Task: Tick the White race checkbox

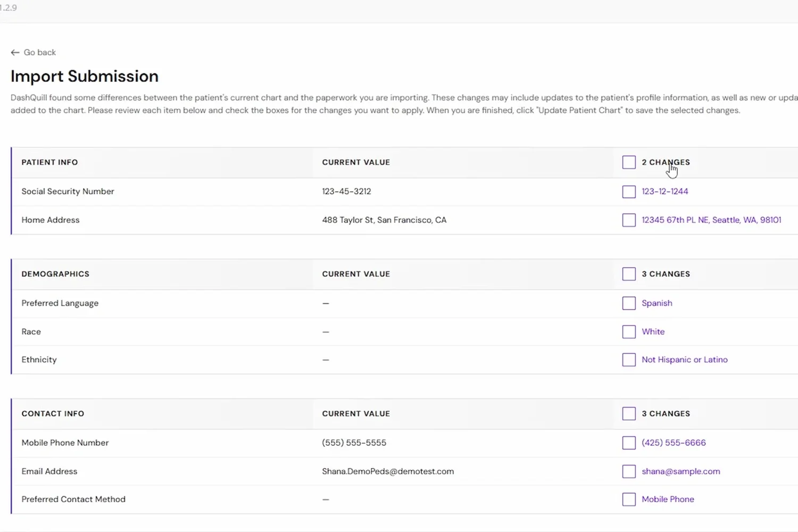Action: 629,332
